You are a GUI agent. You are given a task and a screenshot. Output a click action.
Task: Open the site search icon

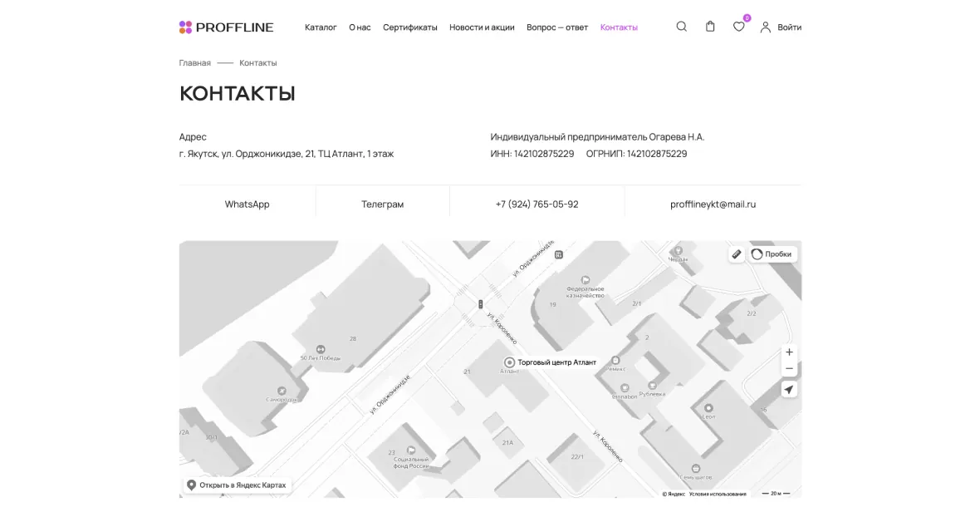pos(681,27)
